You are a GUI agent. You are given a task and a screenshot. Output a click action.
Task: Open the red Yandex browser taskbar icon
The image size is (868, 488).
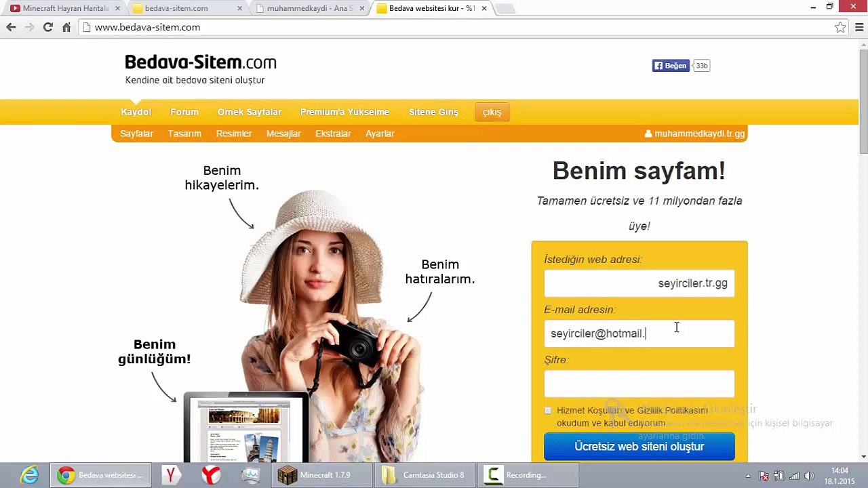pos(212,475)
